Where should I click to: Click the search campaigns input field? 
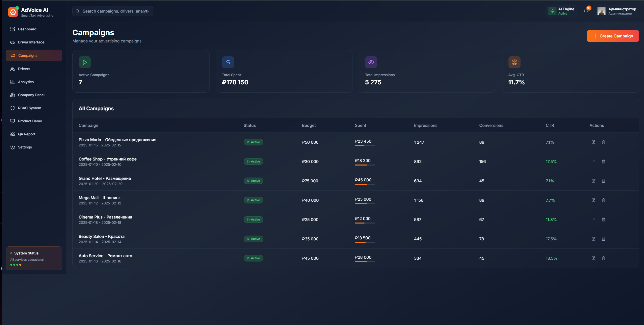[x=115, y=11]
